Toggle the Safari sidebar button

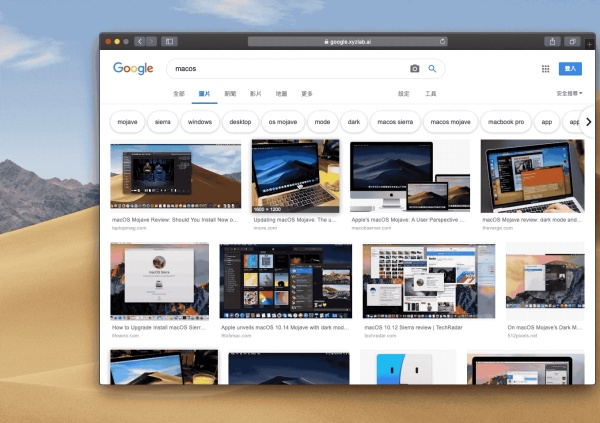(x=169, y=41)
